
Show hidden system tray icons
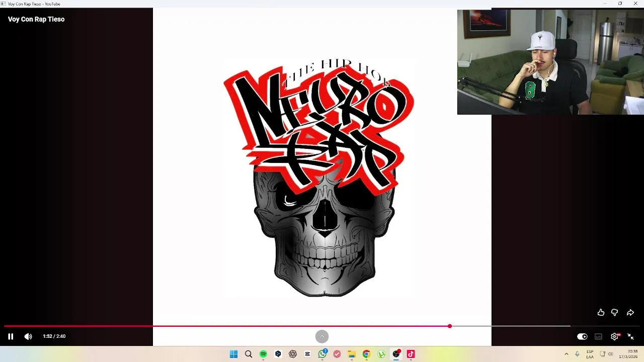coord(567,354)
